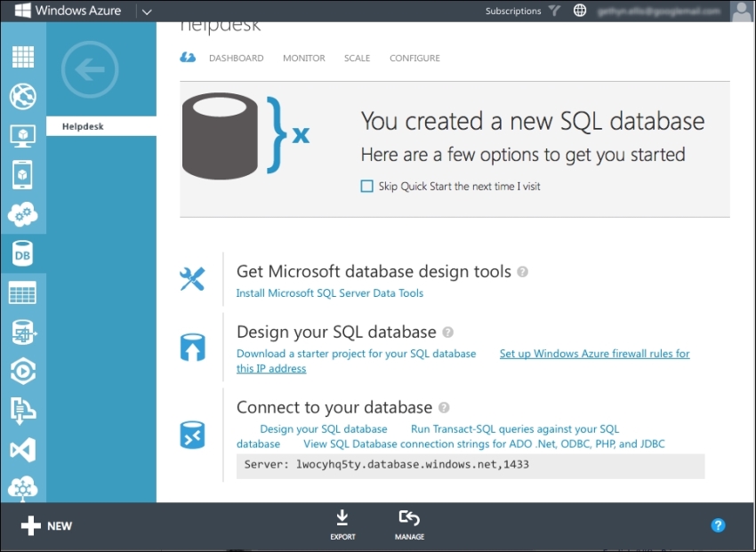
Task: Click the database upload arrow icon
Action: tap(192, 348)
